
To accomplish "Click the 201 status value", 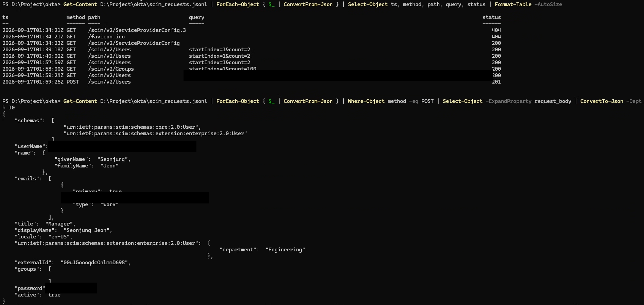I will 496,82.
